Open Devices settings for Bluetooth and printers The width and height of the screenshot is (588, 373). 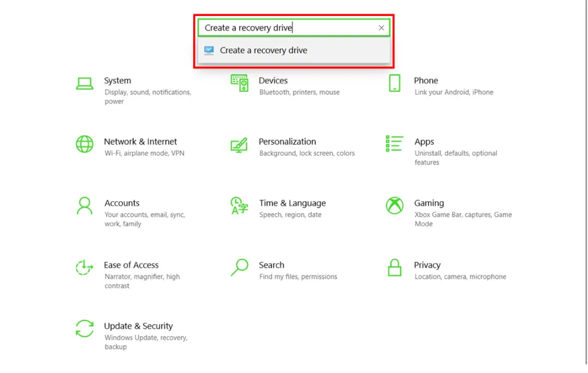[x=273, y=81]
